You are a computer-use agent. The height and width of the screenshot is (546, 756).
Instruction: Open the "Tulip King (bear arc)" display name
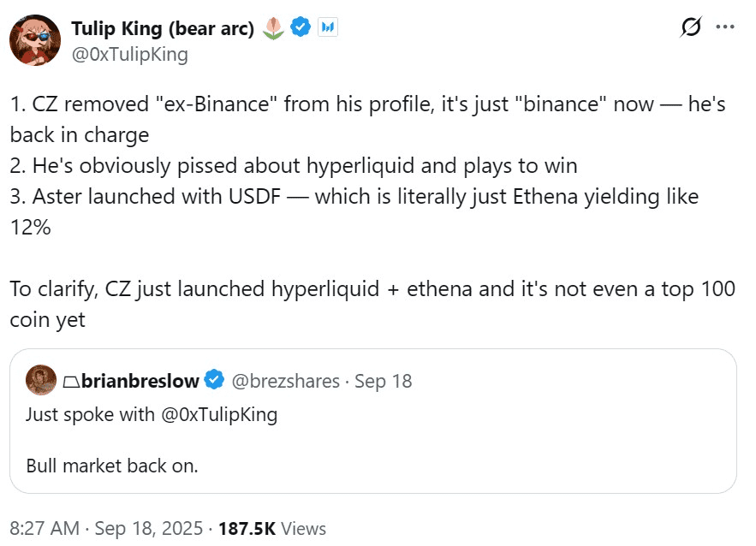coord(163,28)
